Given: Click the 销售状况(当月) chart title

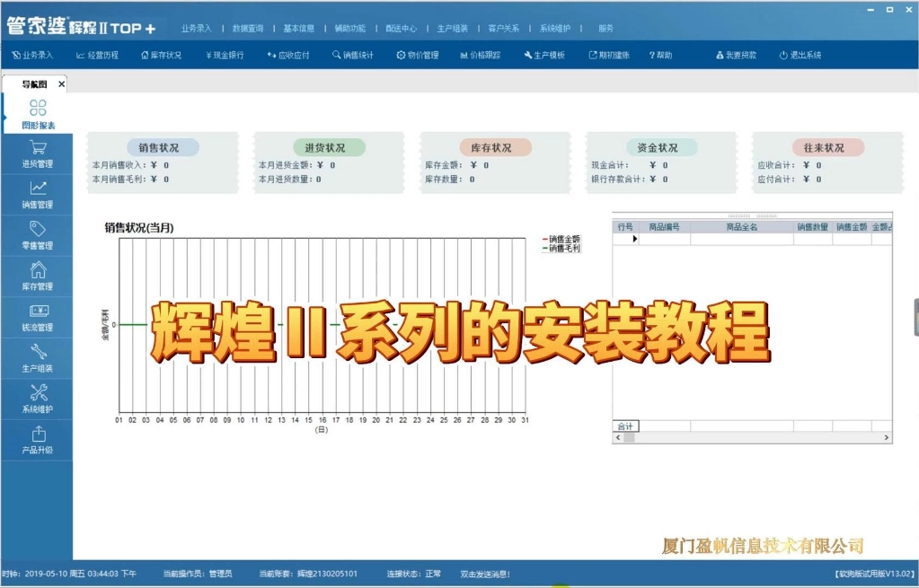Looking at the screenshot, I should pyautogui.click(x=139, y=228).
